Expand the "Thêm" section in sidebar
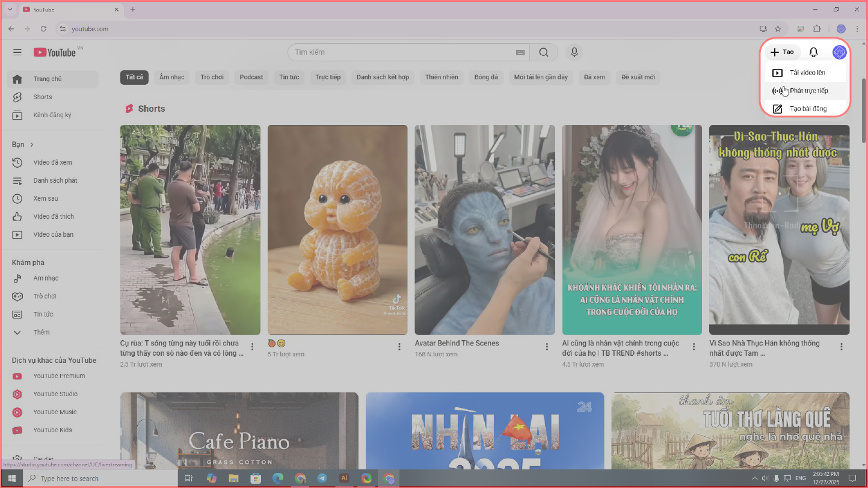868x488 pixels. (x=41, y=332)
